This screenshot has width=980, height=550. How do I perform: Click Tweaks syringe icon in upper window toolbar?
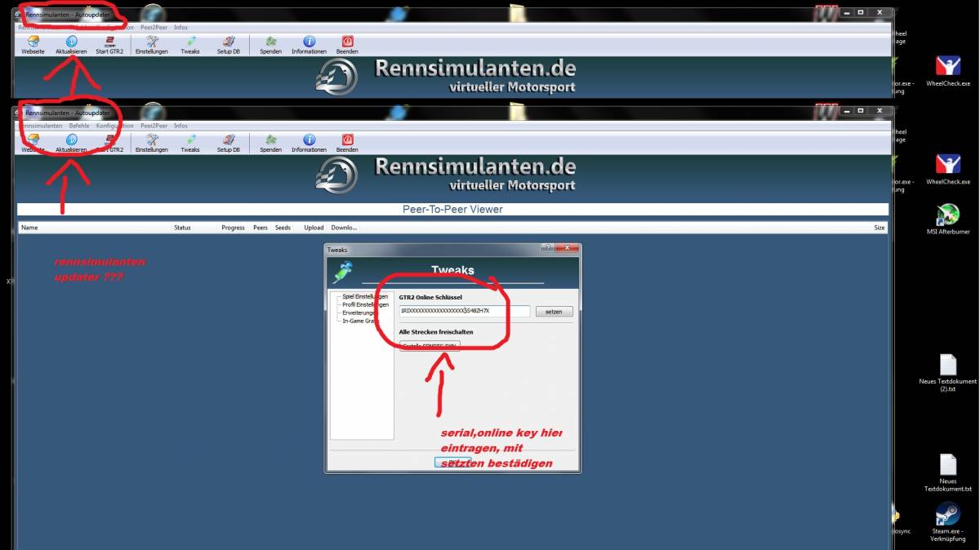(x=190, y=43)
